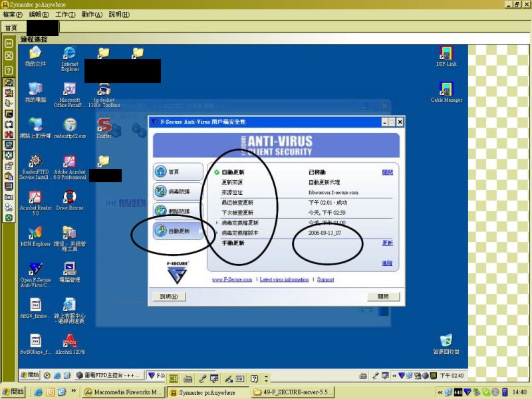Open Acrobat Reader 5.0 shortcut
Viewport: 532px width, 399px height.
click(x=35, y=203)
